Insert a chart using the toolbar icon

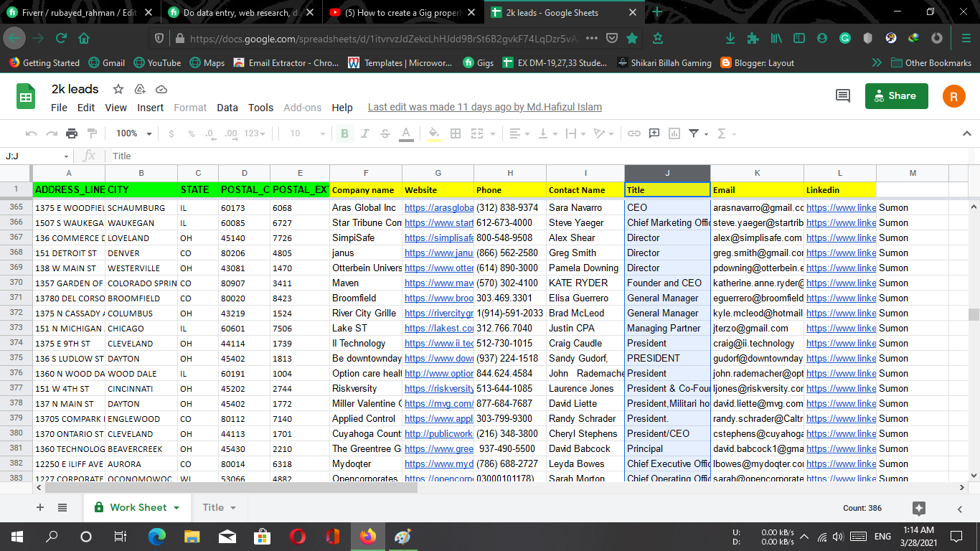pyautogui.click(x=674, y=133)
